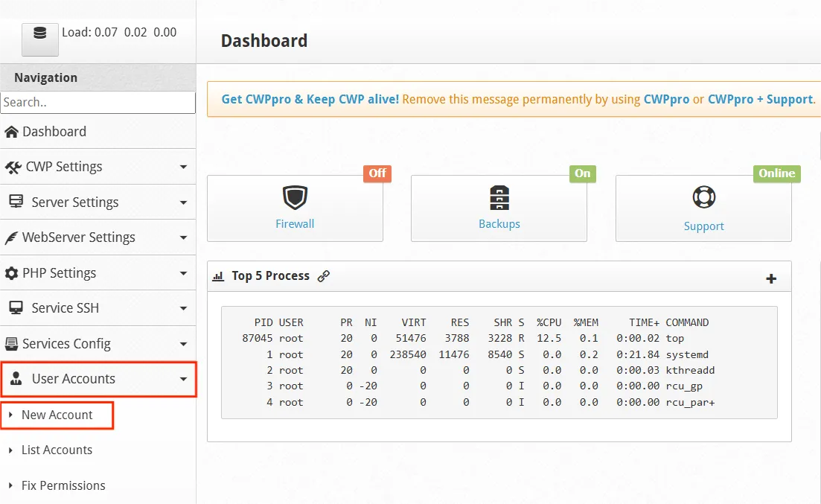Click the Backups storage icon

coord(499,198)
